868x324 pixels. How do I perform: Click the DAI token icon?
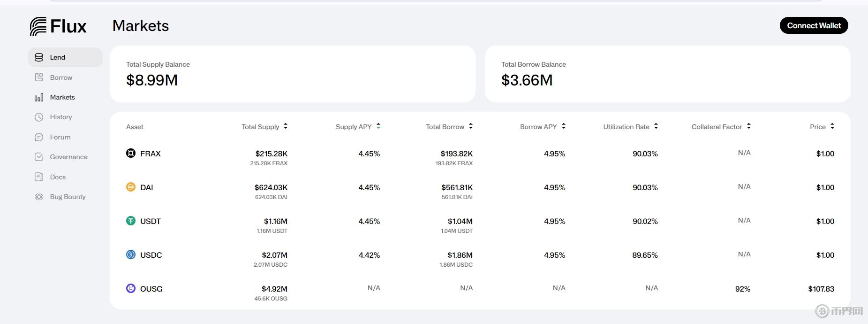click(x=131, y=187)
